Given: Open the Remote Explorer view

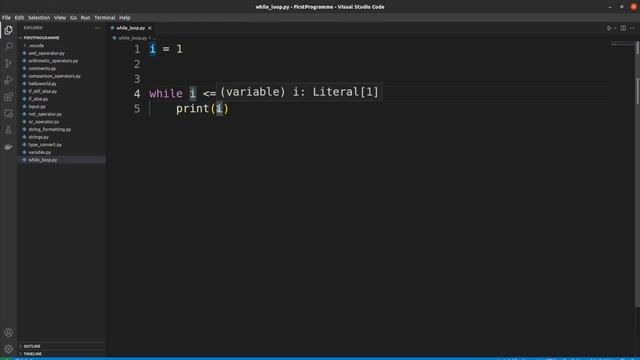Looking at the screenshot, I should [x=8, y=113].
